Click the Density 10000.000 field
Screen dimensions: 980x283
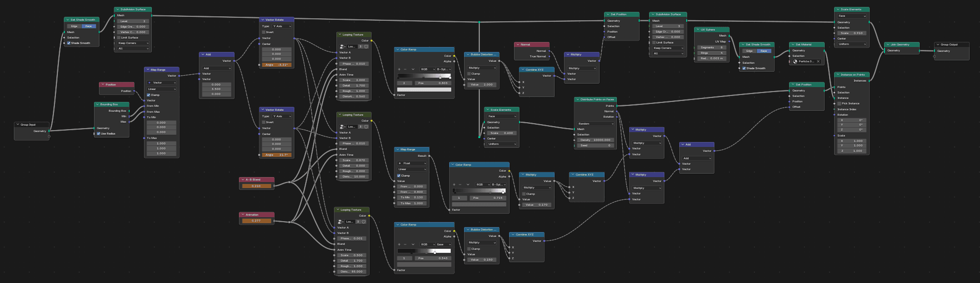tap(596, 140)
